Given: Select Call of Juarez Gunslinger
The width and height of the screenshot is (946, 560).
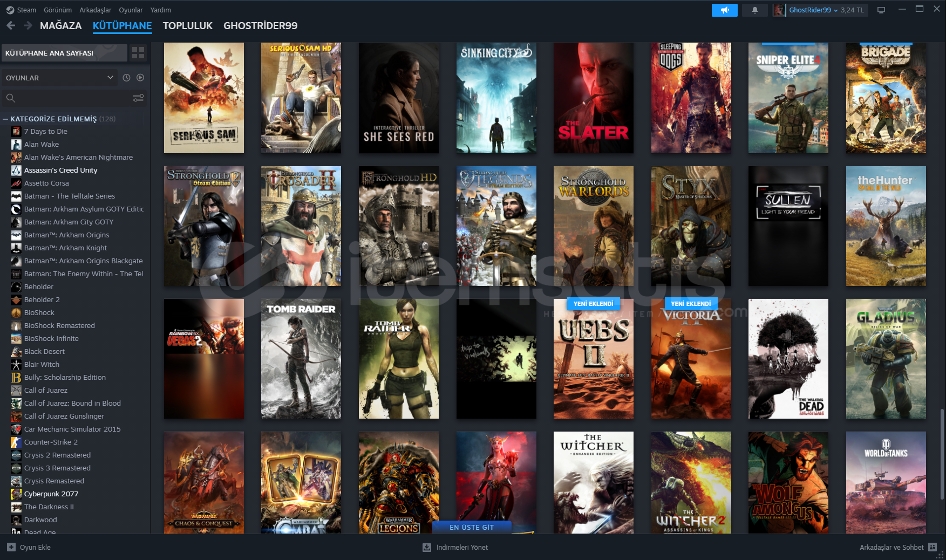Looking at the screenshot, I should (64, 416).
